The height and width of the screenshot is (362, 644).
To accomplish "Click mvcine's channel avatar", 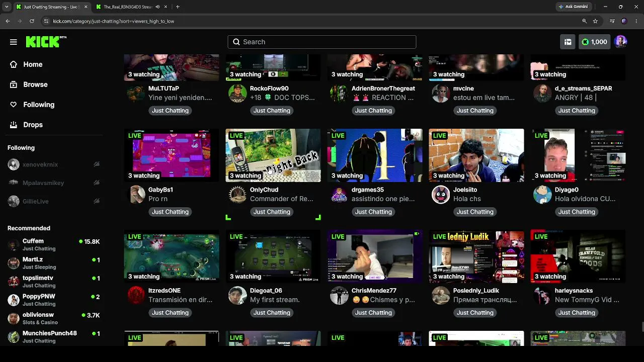I will point(441,94).
